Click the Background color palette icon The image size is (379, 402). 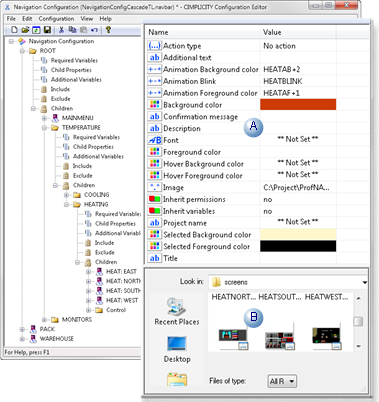pos(154,105)
